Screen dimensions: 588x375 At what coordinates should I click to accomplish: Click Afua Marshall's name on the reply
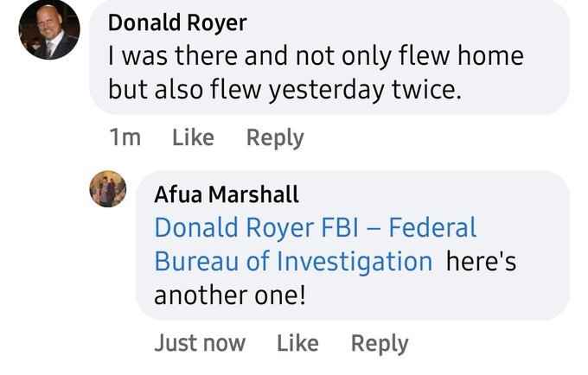[x=226, y=194]
